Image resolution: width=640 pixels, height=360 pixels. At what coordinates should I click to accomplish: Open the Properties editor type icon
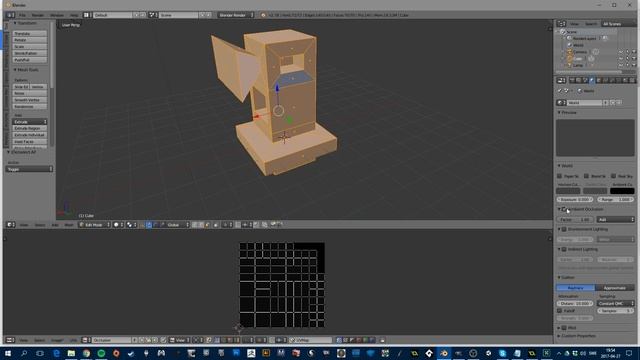[562, 80]
